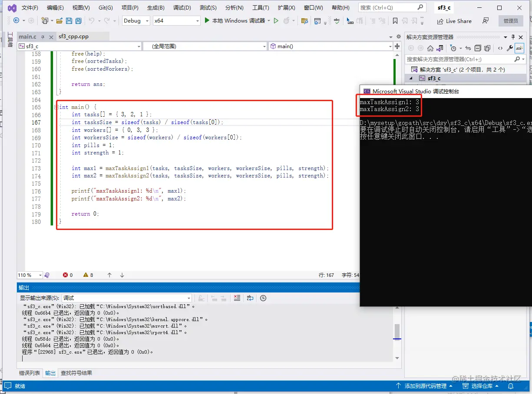The height and width of the screenshot is (394, 532).
Task: Toggle word wrap in the output panel
Action: pos(250,298)
